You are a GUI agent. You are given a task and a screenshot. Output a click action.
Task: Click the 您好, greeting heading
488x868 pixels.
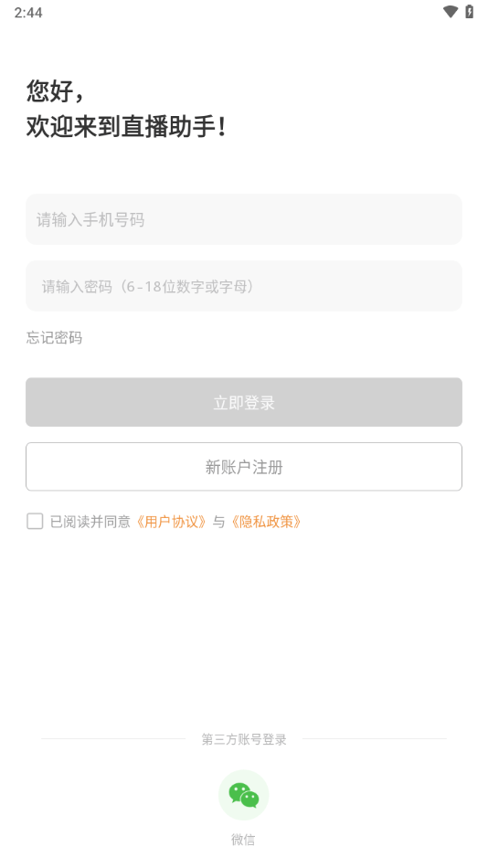tap(56, 90)
